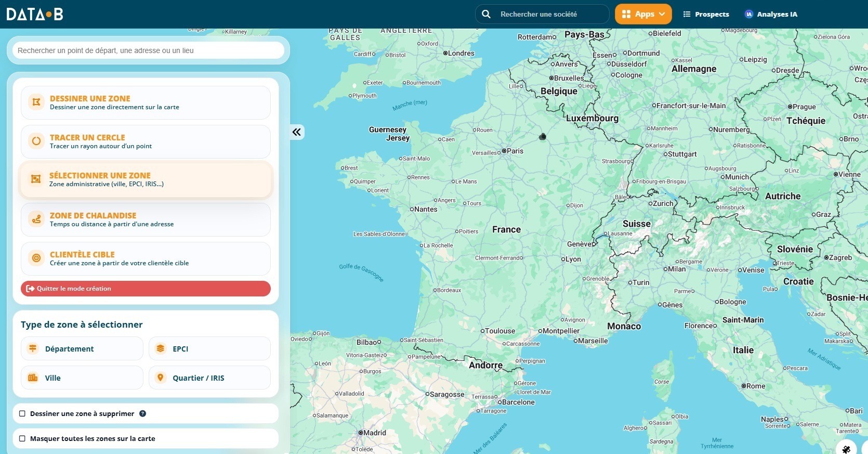The image size is (868, 454).
Task: Choose Quartier / IRIS zone type
Action: coord(209,378)
